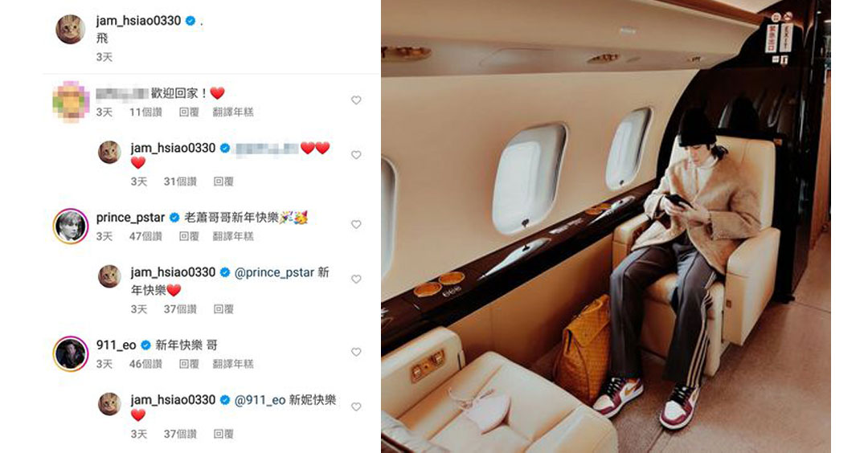Open prince_pstar's profile picture
The image size is (868, 453).
[x=70, y=226]
